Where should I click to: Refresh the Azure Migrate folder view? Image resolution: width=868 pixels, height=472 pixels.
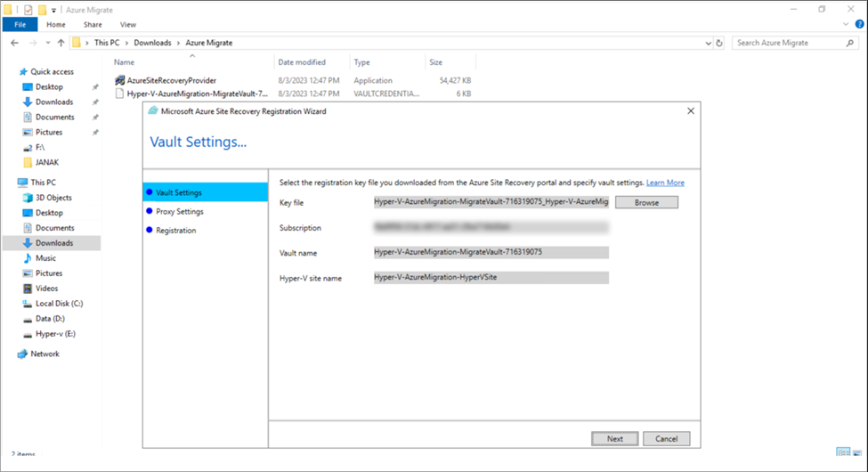[x=719, y=43]
